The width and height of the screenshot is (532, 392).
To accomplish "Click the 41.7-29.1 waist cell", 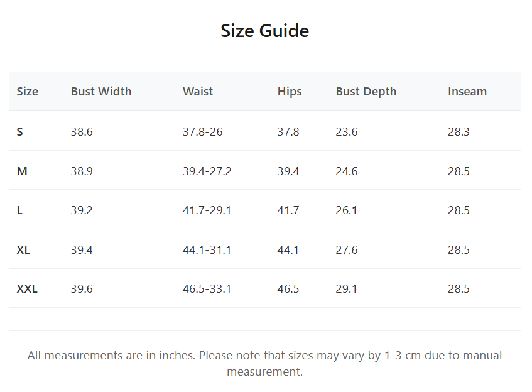I will tap(207, 210).
